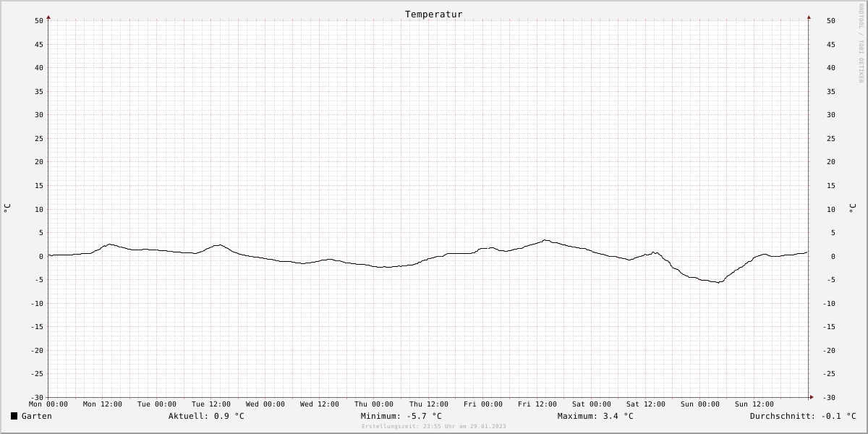This screenshot has width=868, height=434.
Task: Click the "Fri 00:00" time axis label
Action: 483,404
